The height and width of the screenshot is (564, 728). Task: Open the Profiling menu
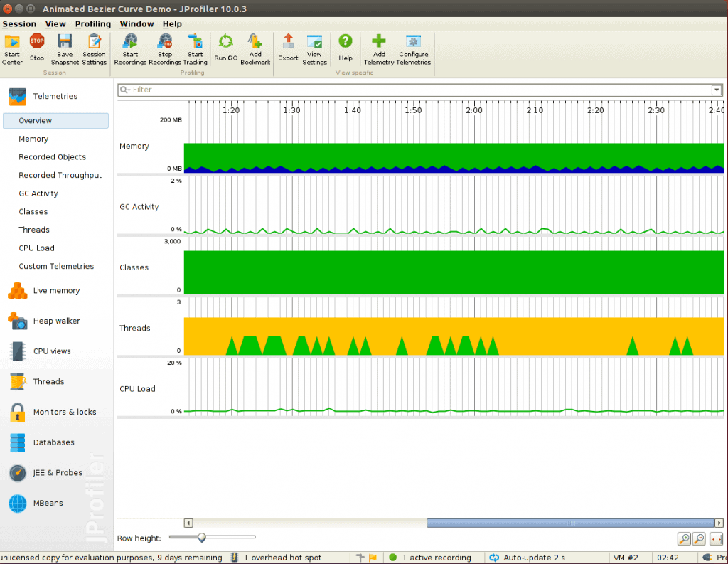[93, 23]
